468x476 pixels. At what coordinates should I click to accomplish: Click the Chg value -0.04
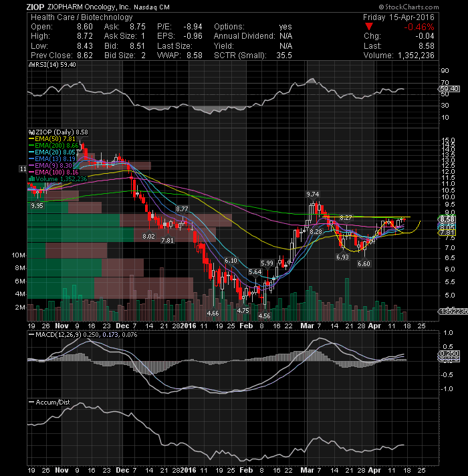tap(425, 36)
